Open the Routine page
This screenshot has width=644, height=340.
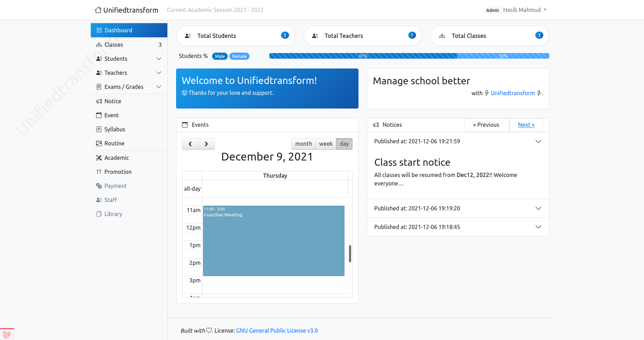[x=129, y=143]
